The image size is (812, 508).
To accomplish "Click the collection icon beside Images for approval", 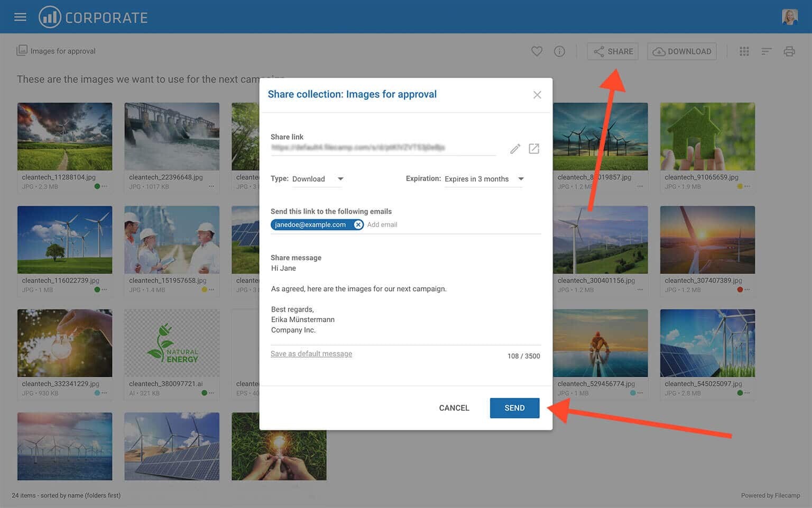I will click(x=22, y=50).
